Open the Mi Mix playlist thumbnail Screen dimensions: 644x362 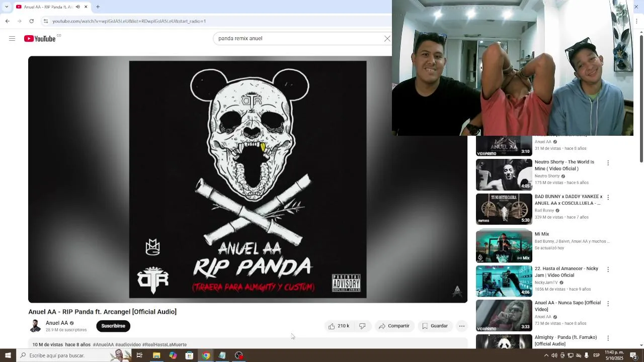click(504, 246)
